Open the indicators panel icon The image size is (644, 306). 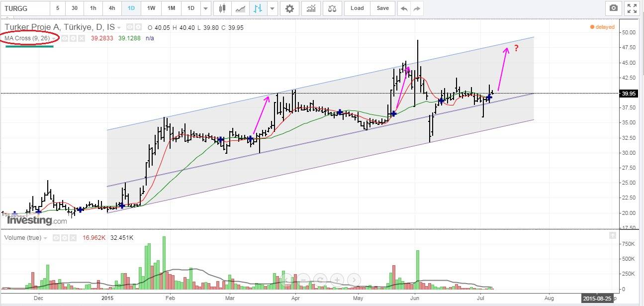[x=311, y=8]
